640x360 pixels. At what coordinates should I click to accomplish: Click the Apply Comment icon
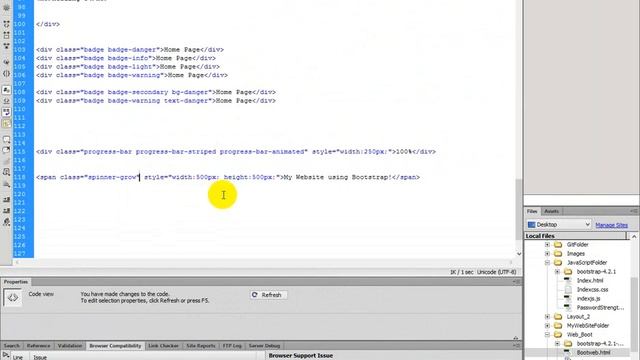click(7, 139)
